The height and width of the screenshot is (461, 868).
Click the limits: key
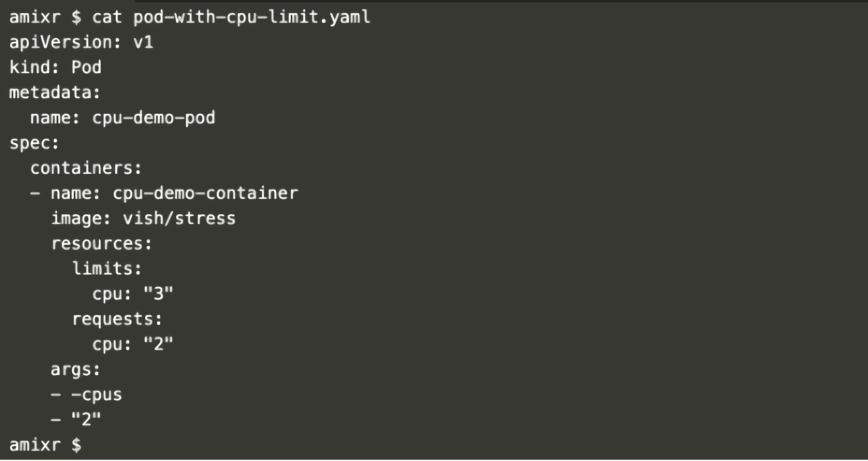[107, 268]
